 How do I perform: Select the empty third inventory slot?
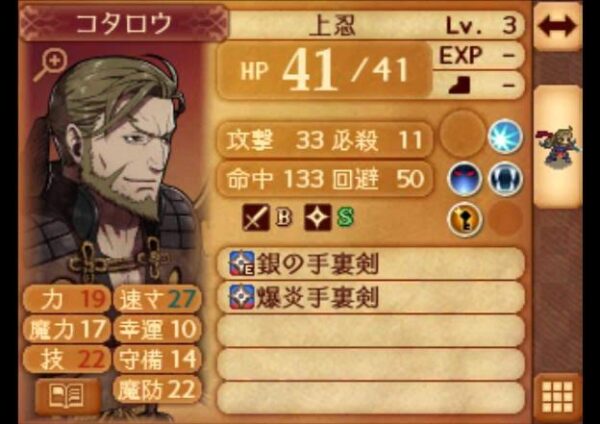click(370, 331)
